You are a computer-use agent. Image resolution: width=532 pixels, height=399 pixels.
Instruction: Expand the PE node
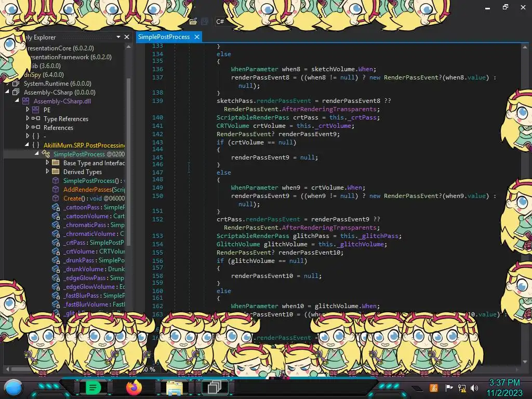click(x=27, y=109)
